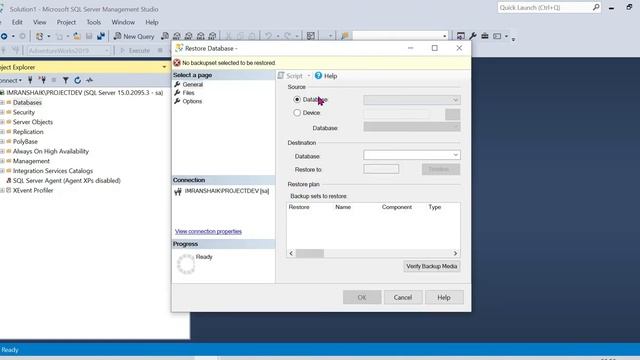Select the Database source radio button
Viewport: 640px width, 360px height.
point(297,99)
